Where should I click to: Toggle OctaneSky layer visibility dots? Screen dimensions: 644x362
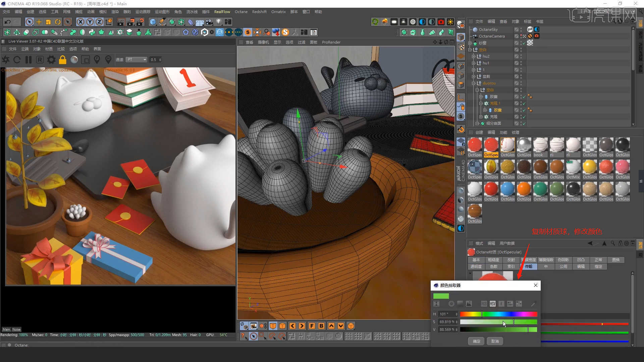coord(521,29)
